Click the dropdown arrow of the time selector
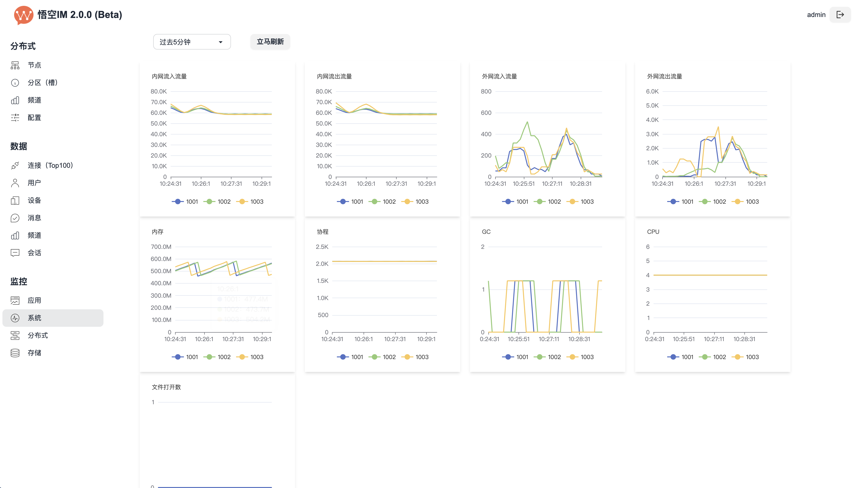 [x=220, y=42]
